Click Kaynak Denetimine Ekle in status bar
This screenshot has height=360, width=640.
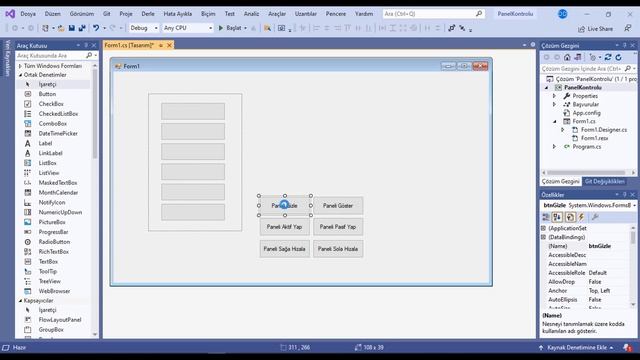pyautogui.click(x=576, y=348)
